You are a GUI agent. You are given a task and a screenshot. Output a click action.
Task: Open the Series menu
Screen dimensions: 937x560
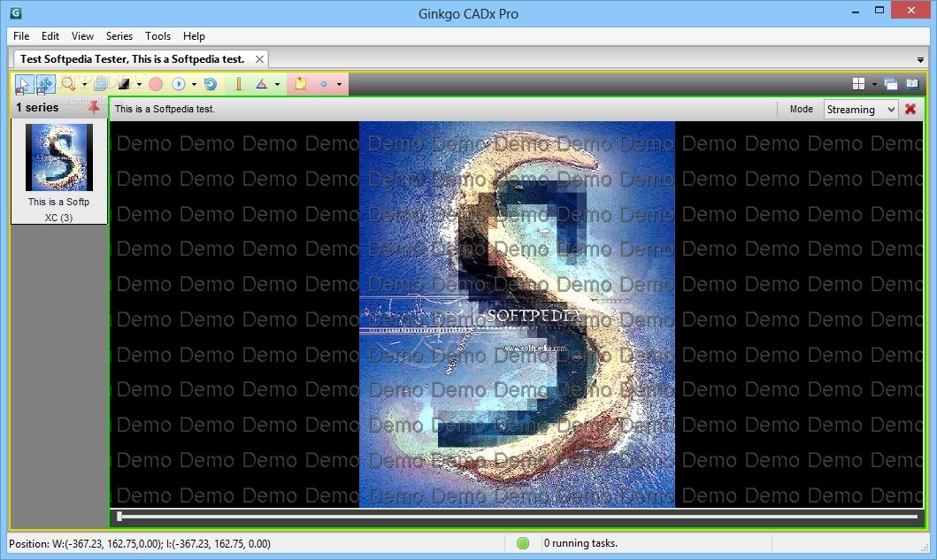[119, 36]
